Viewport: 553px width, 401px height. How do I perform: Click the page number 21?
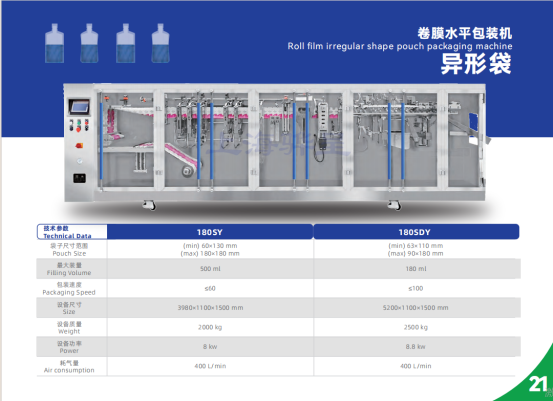pos(537,384)
